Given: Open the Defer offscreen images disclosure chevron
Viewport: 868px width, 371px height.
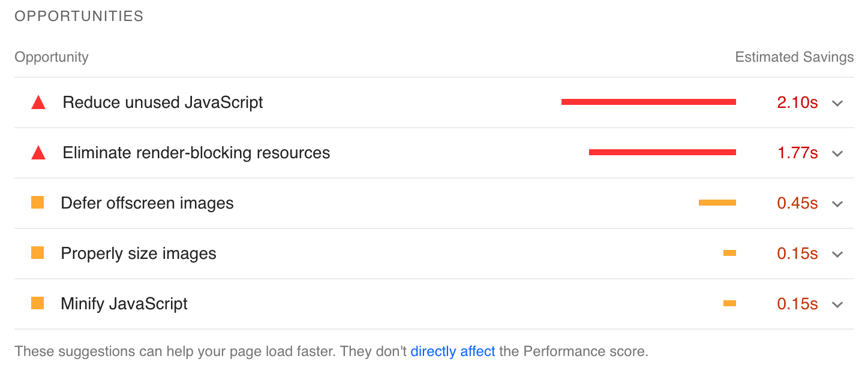Looking at the screenshot, I should coord(837,203).
